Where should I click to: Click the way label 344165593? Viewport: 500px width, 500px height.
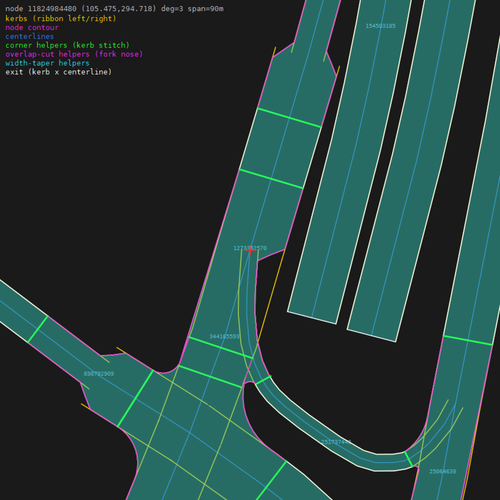pos(224,336)
